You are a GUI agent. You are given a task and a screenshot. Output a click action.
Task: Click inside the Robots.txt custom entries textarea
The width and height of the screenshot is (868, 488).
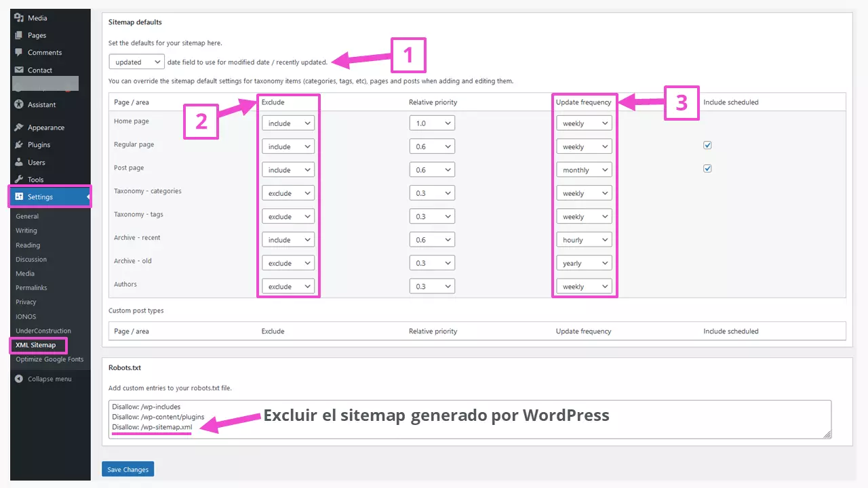pos(475,419)
